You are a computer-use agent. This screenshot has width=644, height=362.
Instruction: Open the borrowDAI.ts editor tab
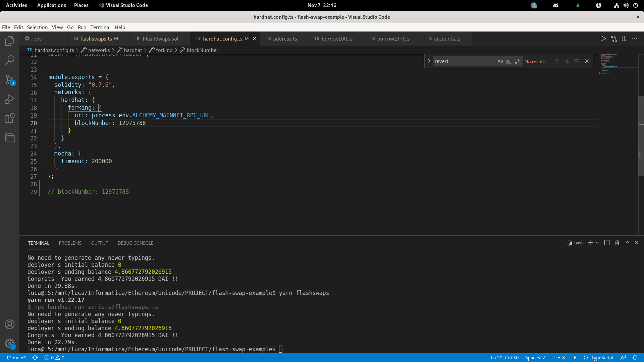[x=337, y=39]
